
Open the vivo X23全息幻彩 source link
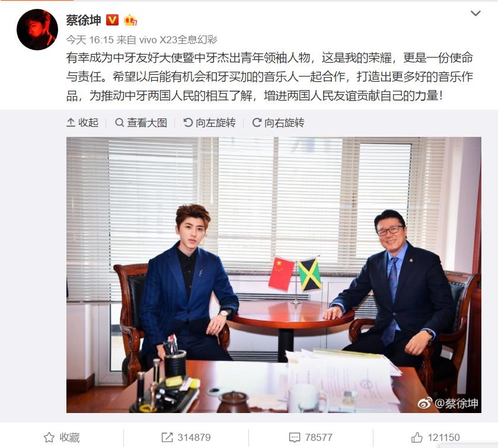178,40
